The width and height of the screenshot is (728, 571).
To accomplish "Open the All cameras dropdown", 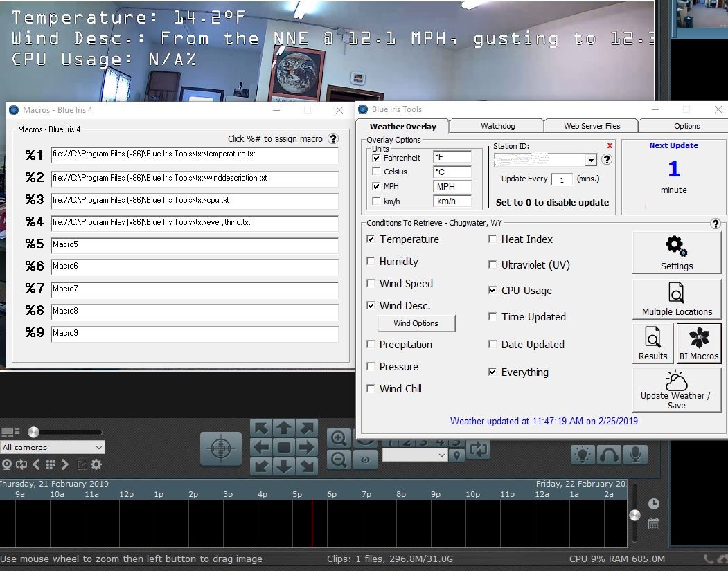I will (53, 447).
